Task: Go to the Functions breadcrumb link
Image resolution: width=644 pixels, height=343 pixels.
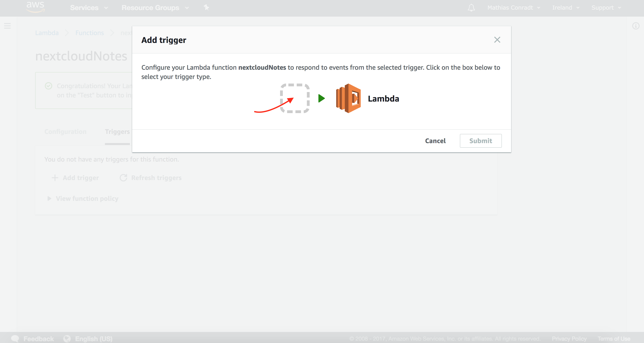Action: point(89,33)
